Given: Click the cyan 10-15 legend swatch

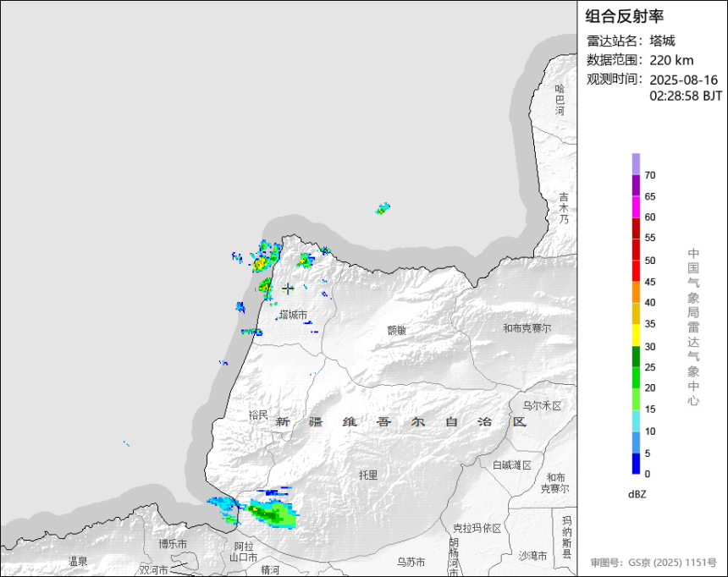Looking at the screenshot, I should [x=636, y=421].
